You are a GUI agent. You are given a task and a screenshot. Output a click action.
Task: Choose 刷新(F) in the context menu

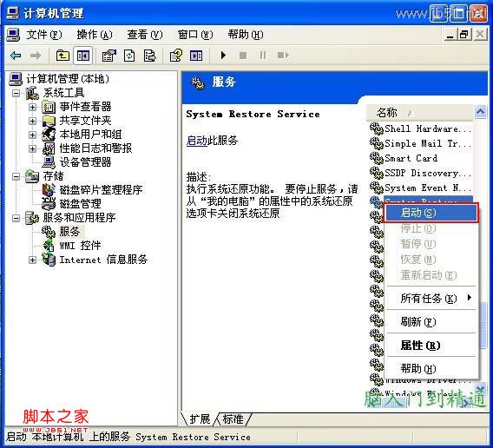coord(431,321)
